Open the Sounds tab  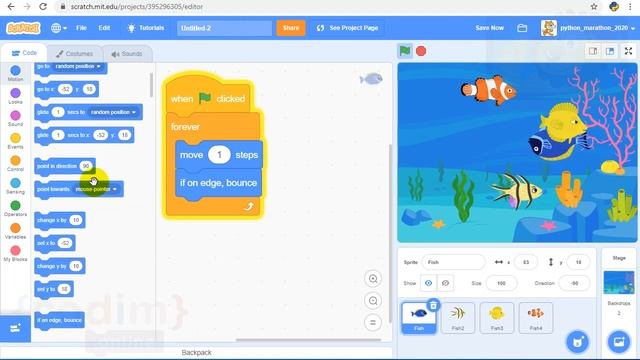click(x=127, y=53)
